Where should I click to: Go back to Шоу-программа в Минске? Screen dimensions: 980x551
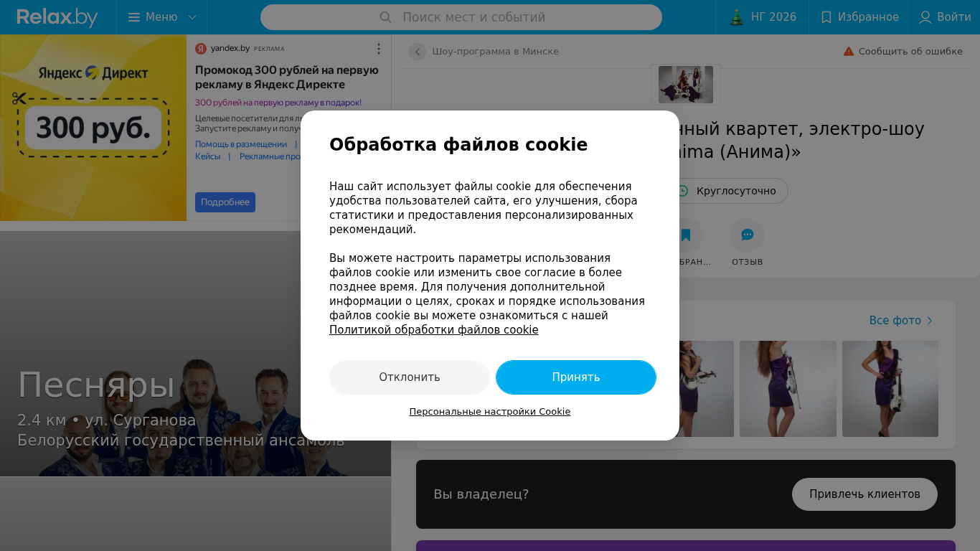(418, 52)
